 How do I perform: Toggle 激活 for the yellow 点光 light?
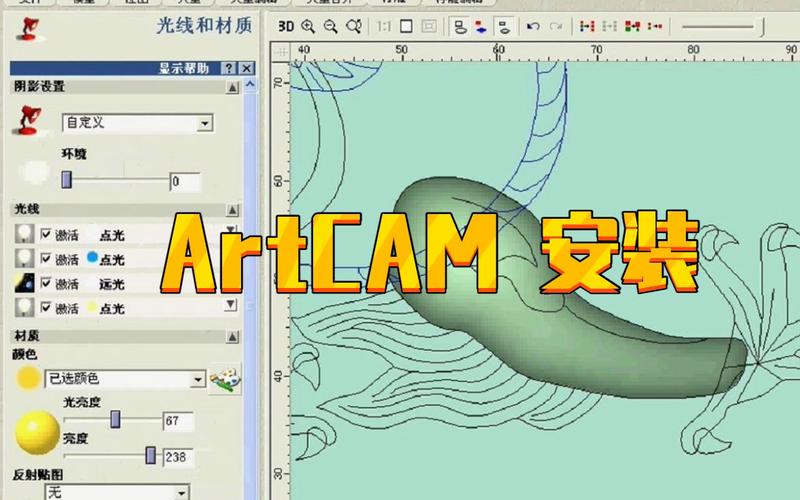click(x=46, y=307)
